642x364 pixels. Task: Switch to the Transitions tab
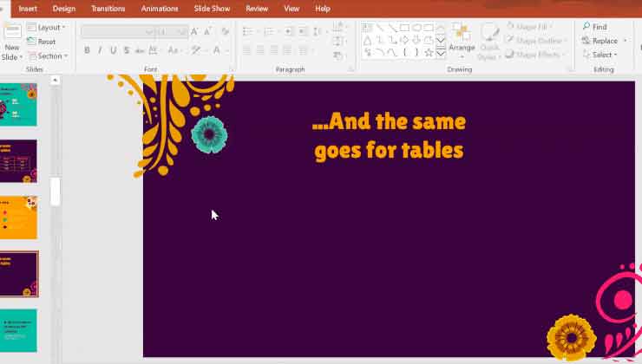click(x=108, y=9)
